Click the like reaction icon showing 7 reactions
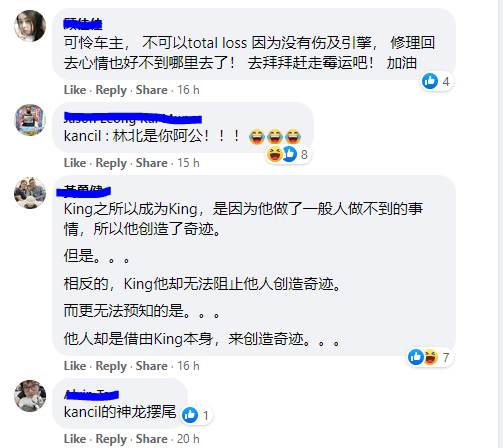The image size is (503, 448). click(416, 357)
